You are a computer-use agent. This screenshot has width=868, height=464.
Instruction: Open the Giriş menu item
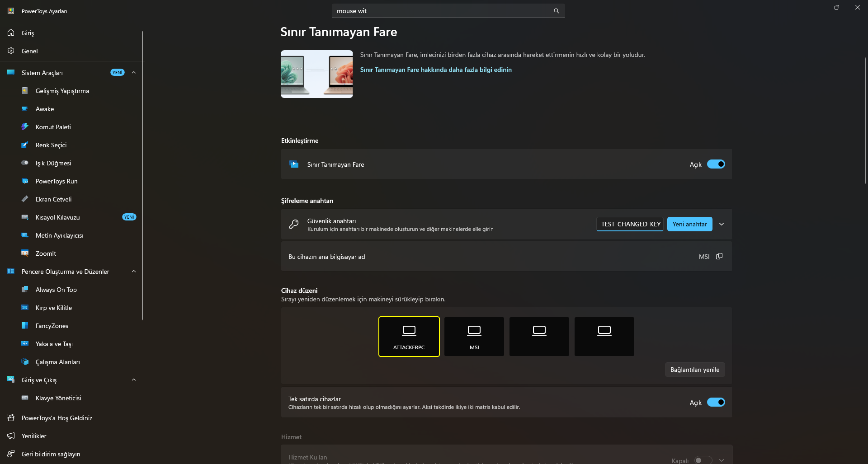click(x=71, y=33)
